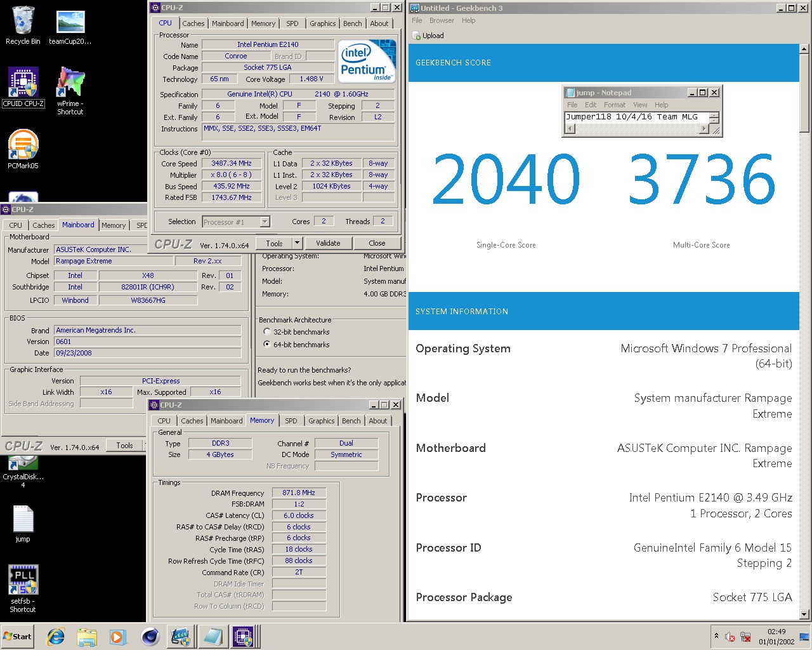
Task: Click the multi-core score 3736
Action: pyautogui.click(x=702, y=179)
